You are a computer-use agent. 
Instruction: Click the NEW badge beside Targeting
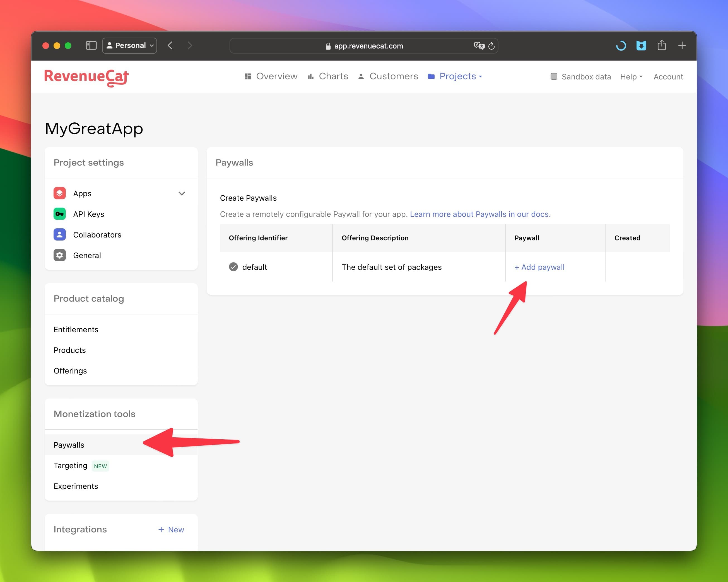(x=100, y=466)
